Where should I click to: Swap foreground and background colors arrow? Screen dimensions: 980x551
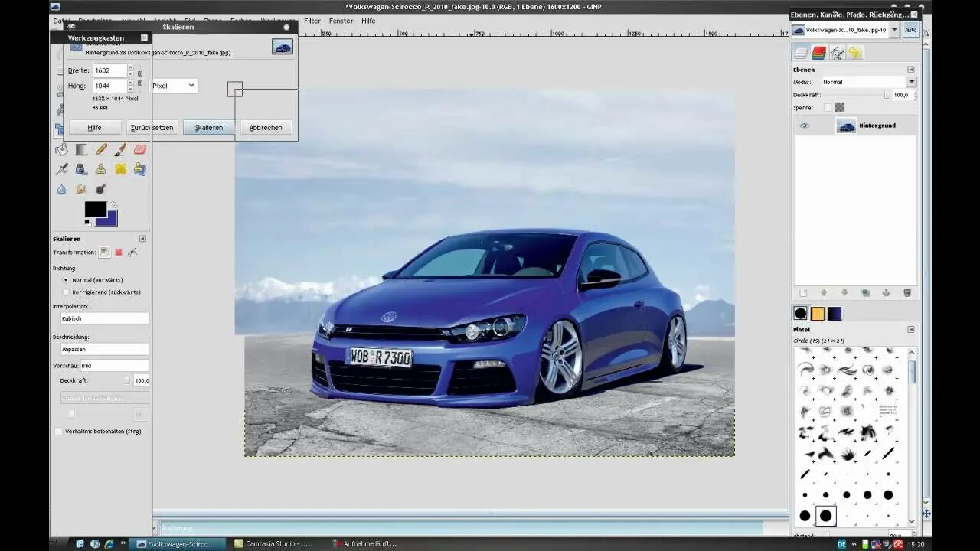[113, 204]
